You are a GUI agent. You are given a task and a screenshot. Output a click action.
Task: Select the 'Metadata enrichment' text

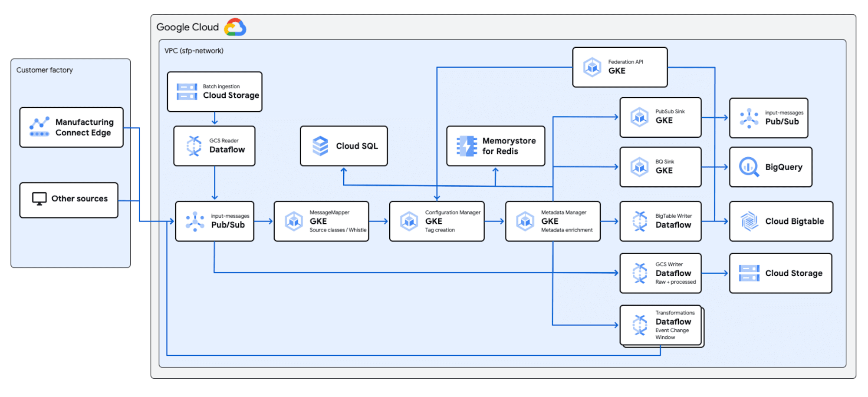[x=567, y=230]
